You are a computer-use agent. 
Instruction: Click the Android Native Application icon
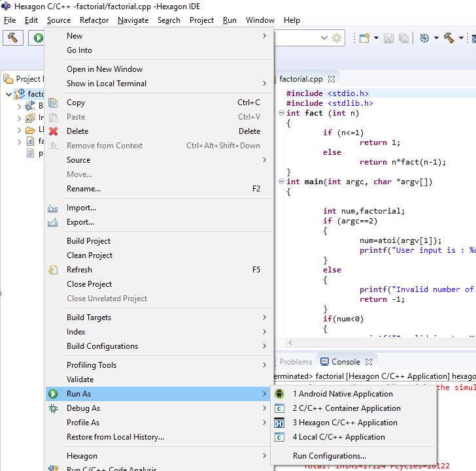279,394
